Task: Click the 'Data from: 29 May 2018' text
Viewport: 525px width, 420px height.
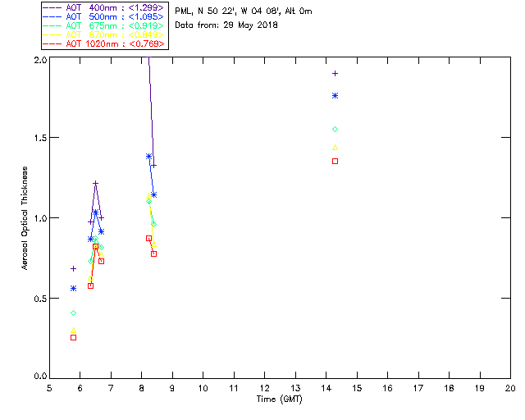Action: pyautogui.click(x=226, y=25)
